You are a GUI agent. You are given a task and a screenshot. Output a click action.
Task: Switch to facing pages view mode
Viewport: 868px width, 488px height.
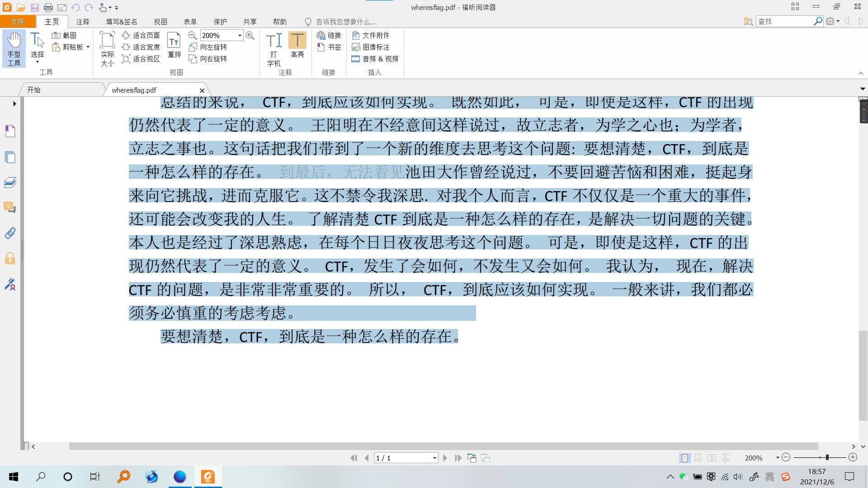point(712,458)
